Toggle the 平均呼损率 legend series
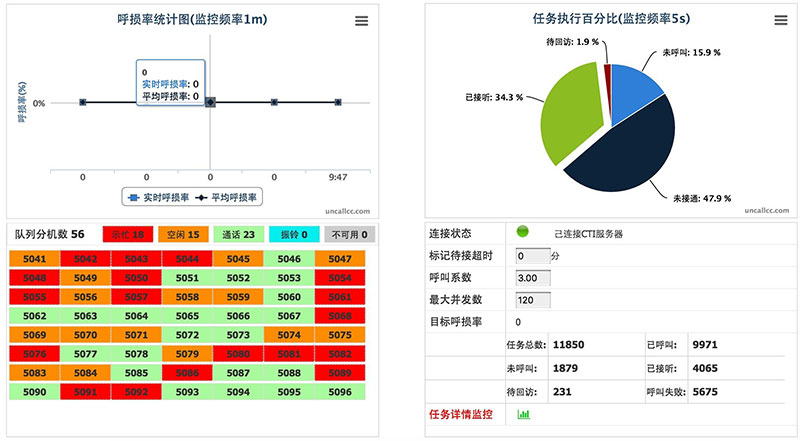800x441 pixels. pos(226,198)
